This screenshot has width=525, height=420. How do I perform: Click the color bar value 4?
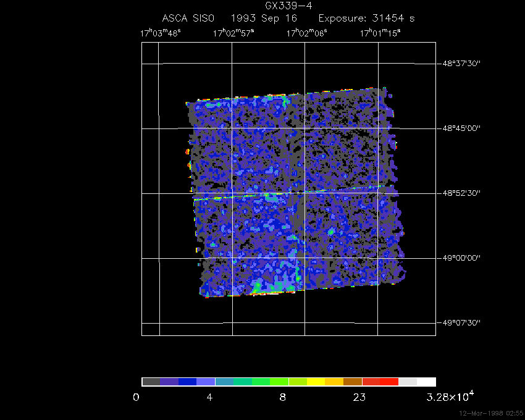pyautogui.click(x=209, y=398)
